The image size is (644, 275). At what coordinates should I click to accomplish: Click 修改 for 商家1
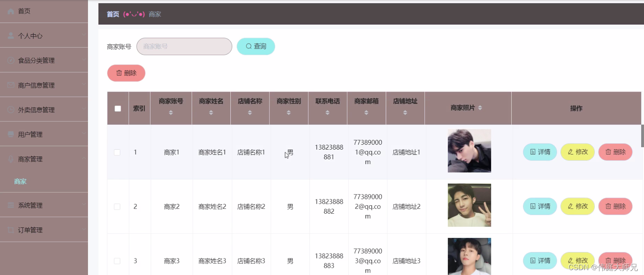tap(577, 152)
